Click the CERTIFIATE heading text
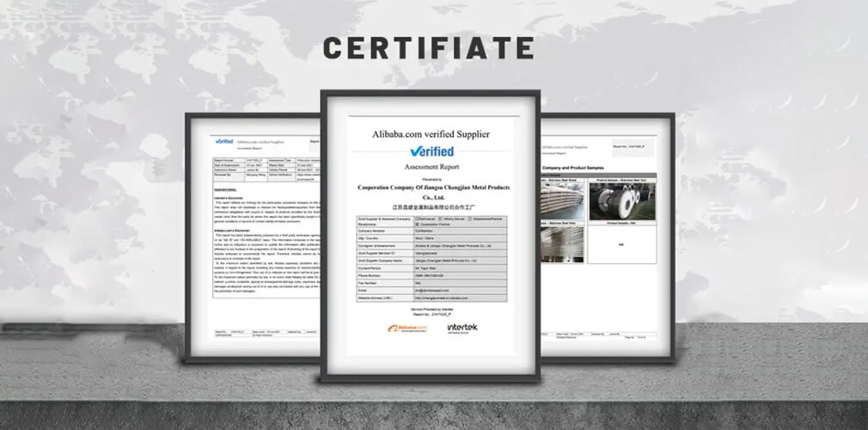The width and height of the screenshot is (868, 430). pyautogui.click(x=428, y=48)
